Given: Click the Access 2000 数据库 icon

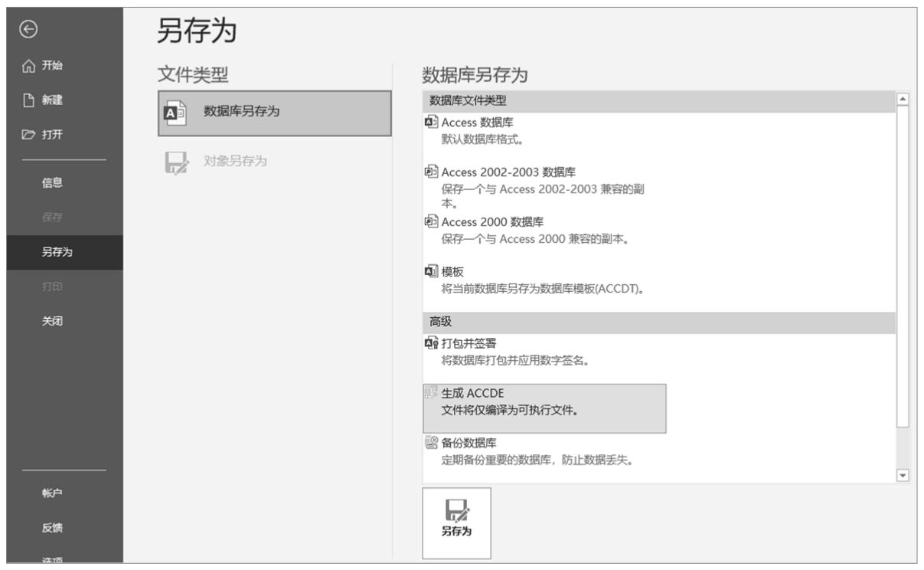Looking at the screenshot, I should pyautogui.click(x=431, y=221).
